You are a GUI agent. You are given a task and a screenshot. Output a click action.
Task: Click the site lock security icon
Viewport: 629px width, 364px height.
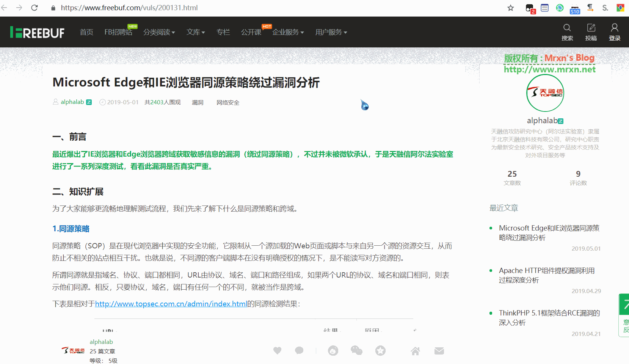(x=53, y=8)
